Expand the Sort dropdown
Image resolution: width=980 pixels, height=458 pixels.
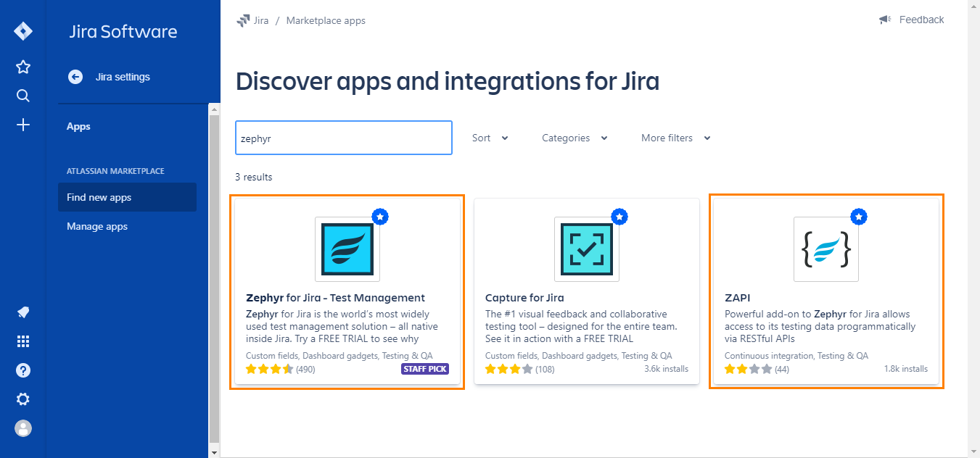pyautogui.click(x=490, y=138)
